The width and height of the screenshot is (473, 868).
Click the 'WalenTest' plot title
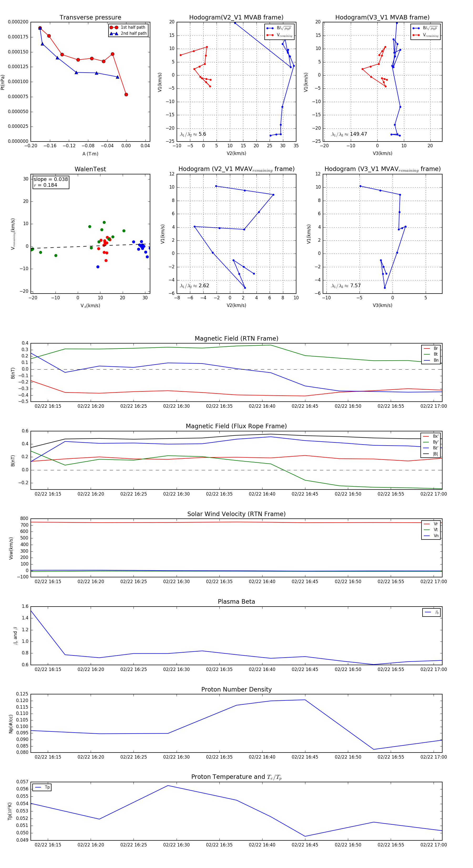pos(90,169)
